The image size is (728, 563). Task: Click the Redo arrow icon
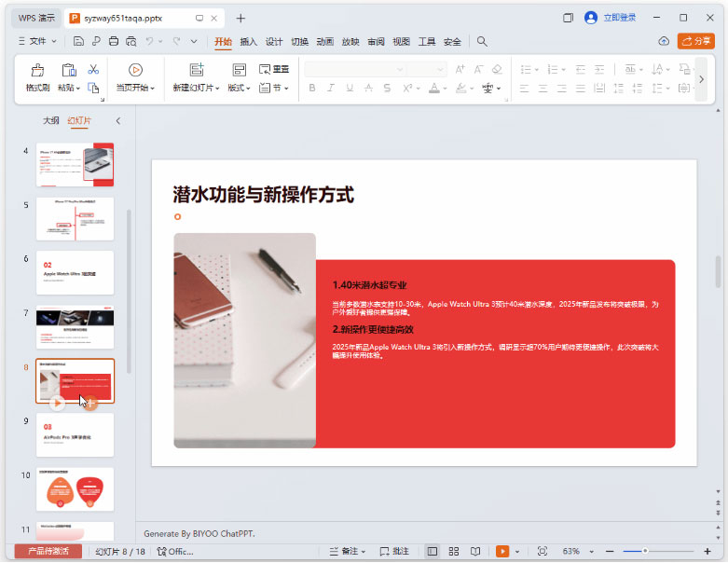click(x=176, y=41)
